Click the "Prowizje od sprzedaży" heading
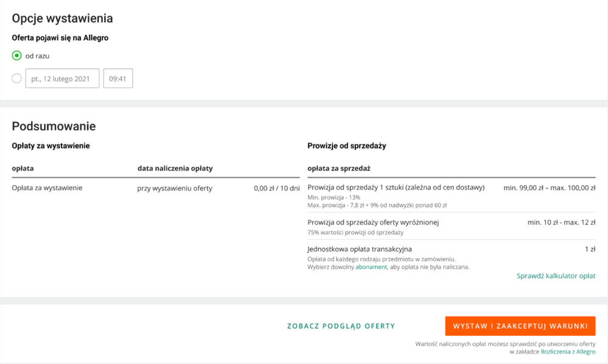The width and height of the screenshot is (608, 364). pyautogui.click(x=347, y=145)
